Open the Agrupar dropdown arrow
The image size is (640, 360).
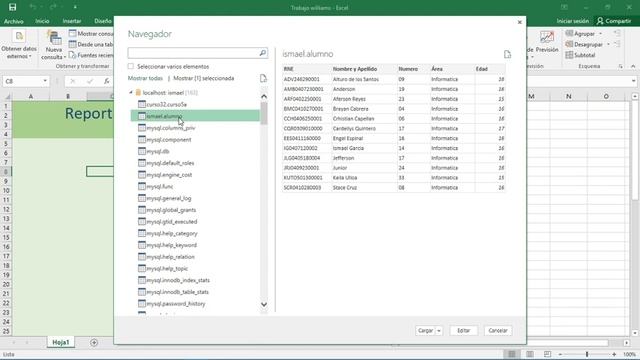[600, 33]
